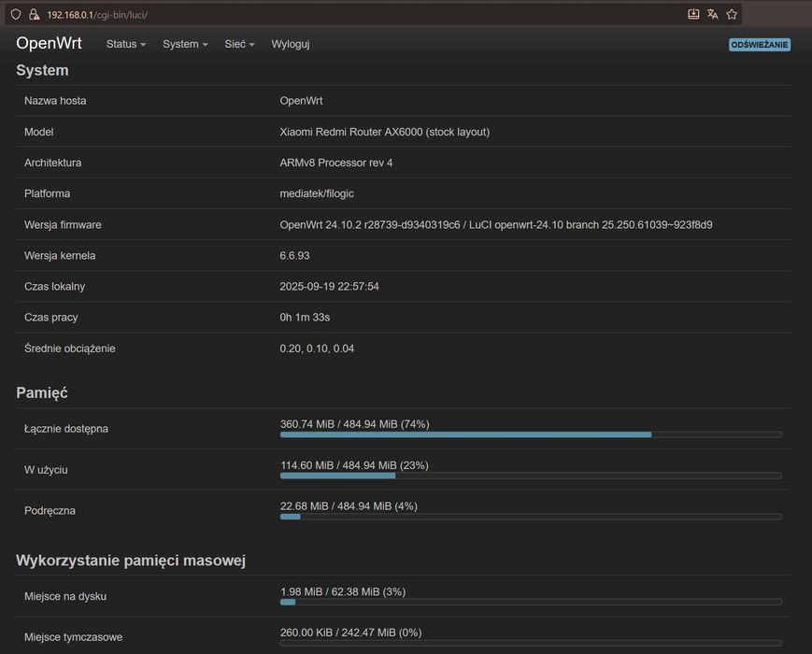Click the Wykorzystanie pamięci masowej heading
812x654 pixels.
131,561
